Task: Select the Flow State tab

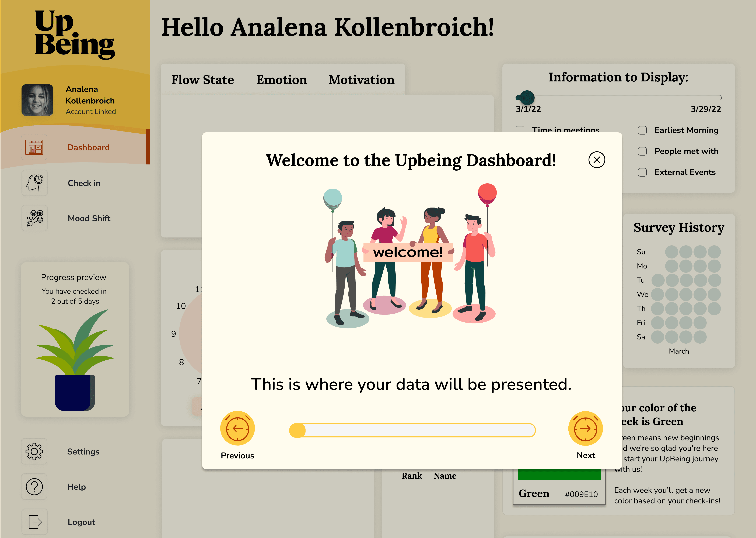Action: tap(202, 80)
